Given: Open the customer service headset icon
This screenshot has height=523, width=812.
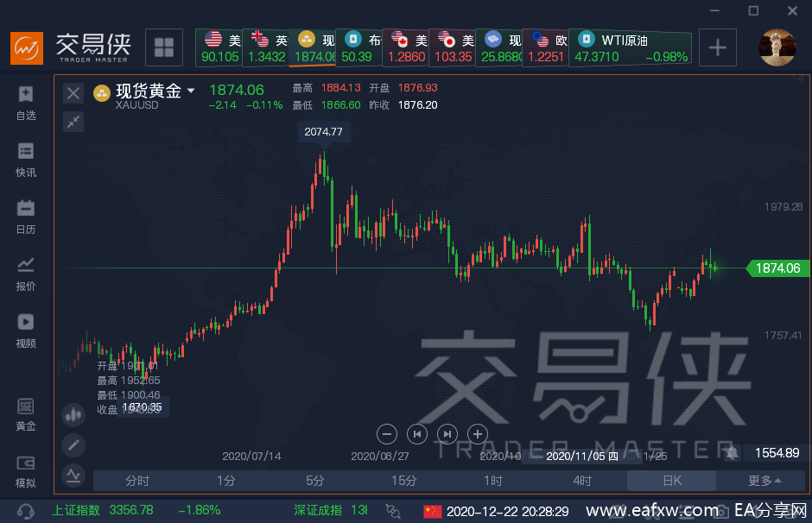Looking at the screenshot, I should 25,511.
